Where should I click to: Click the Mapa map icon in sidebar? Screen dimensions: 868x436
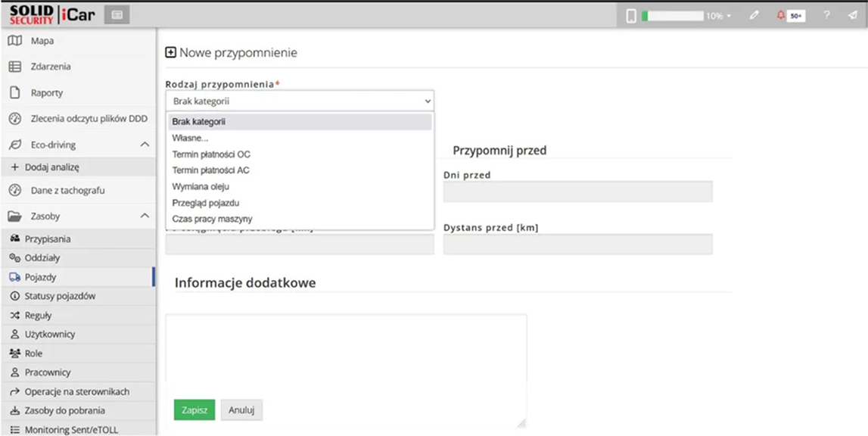click(15, 40)
